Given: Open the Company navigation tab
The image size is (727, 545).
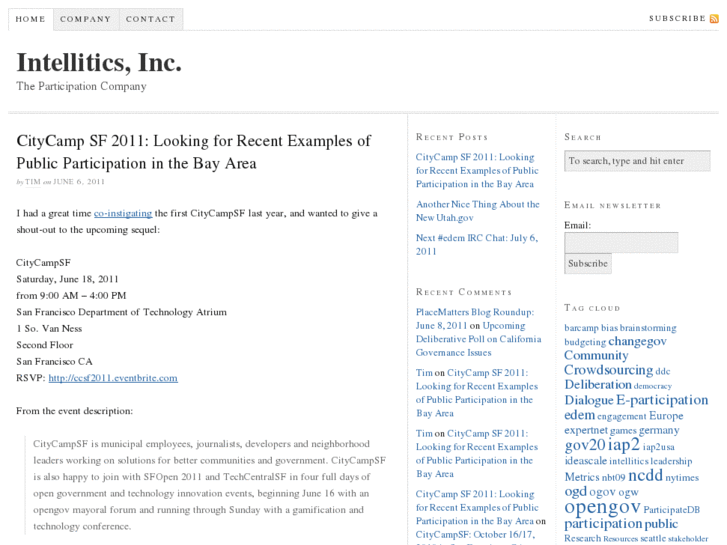Looking at the screenshot, I should (85, 19).
